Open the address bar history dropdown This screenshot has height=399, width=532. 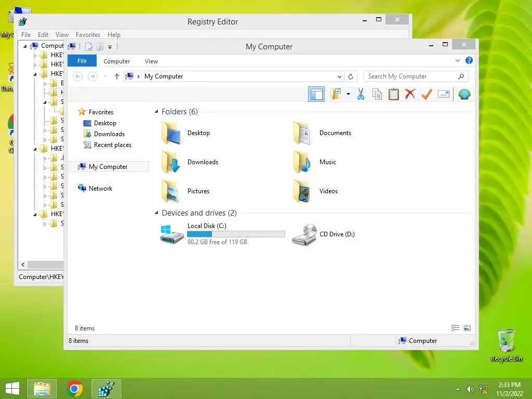tap(339, 76)
